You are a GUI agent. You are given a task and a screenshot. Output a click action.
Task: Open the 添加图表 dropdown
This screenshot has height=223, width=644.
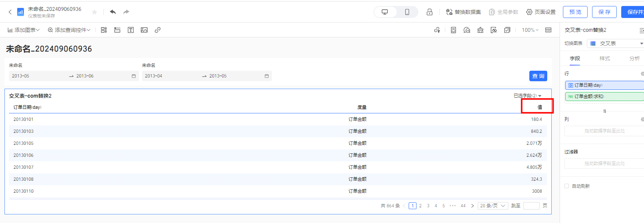(x=24, y=30)
